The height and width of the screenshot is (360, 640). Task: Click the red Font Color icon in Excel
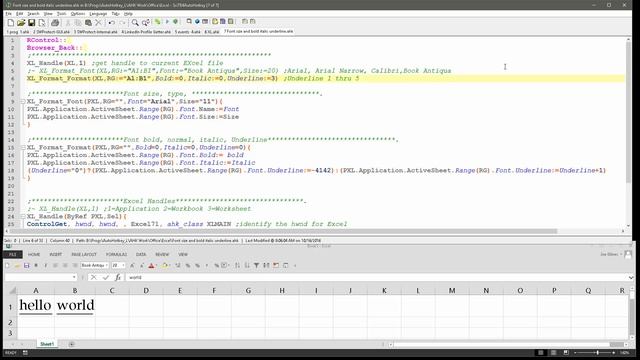(x=151, y=266)
